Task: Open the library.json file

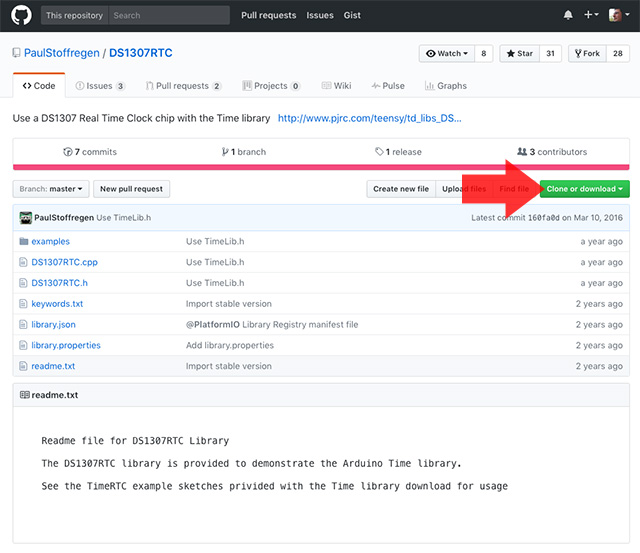Action: pos(53,324)
